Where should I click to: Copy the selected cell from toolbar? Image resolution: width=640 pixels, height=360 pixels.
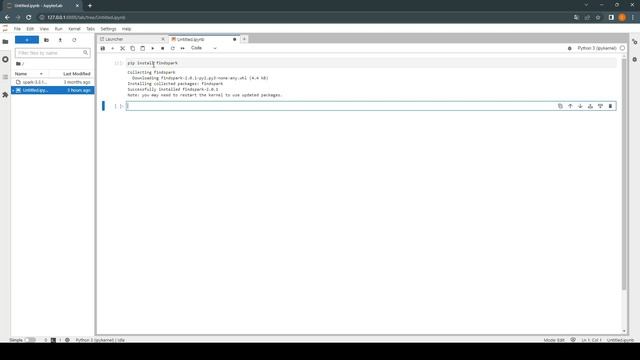[133, 48]
